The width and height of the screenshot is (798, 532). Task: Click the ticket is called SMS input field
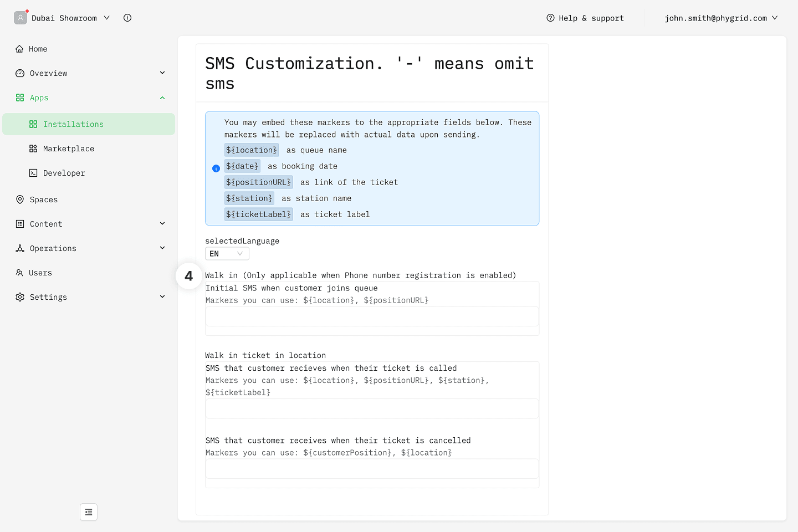(x=372, y=408)
